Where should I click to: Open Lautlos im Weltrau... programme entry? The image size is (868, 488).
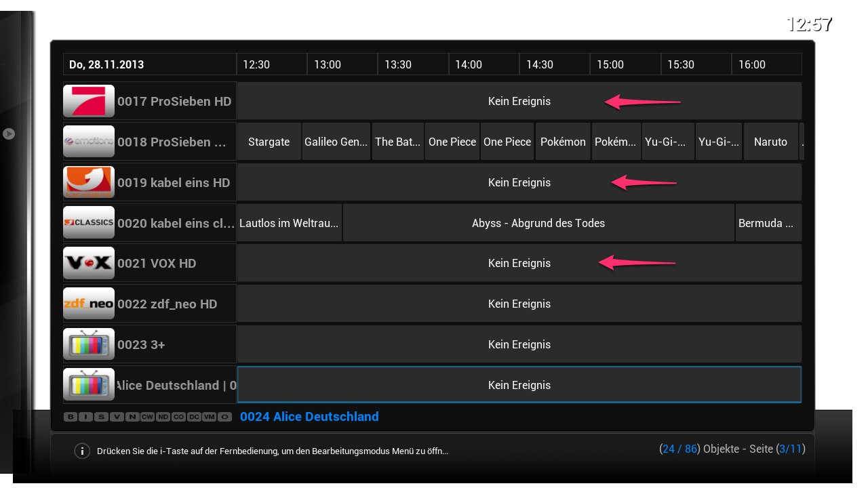290,223
